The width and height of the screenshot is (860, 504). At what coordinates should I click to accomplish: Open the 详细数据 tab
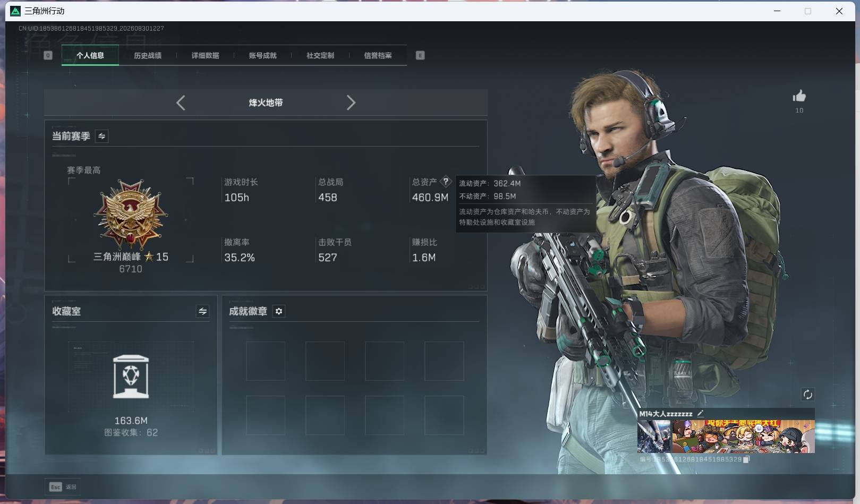click(205, 55)
